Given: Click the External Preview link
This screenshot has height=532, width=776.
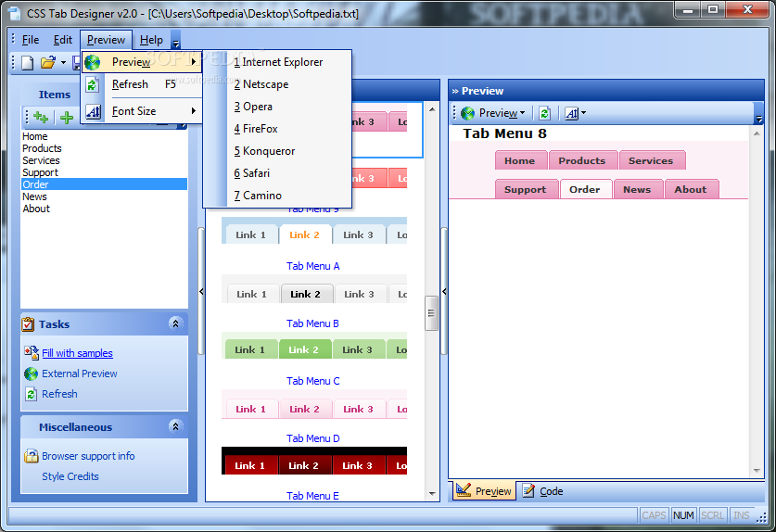Looking at the screenshot, I should coord(79,374).
